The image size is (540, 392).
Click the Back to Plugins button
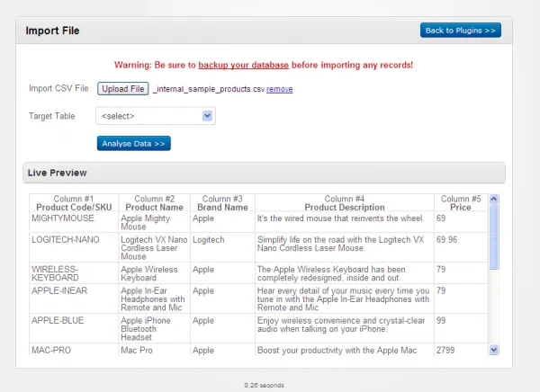[460, 31]
